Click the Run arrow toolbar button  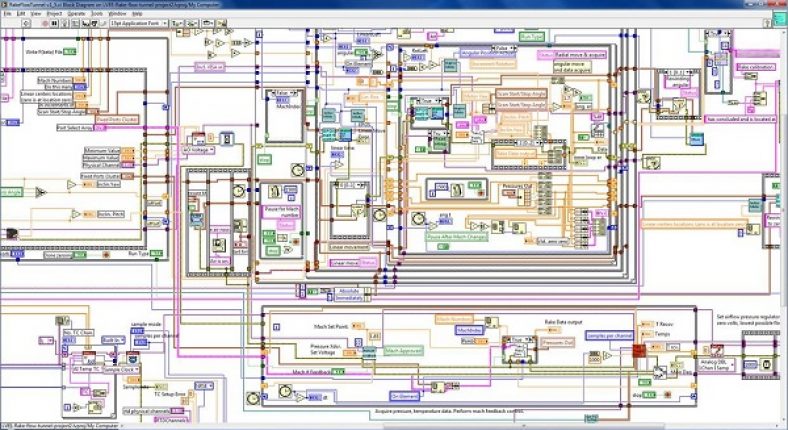(26, 23)
